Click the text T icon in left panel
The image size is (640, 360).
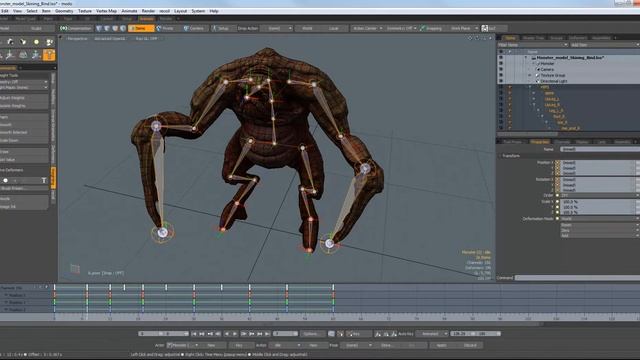click(x=44, y=180)
